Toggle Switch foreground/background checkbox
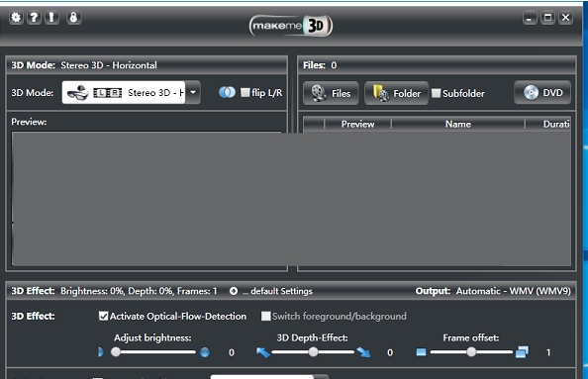Screen dimensions: 588x379 (266, 316)
